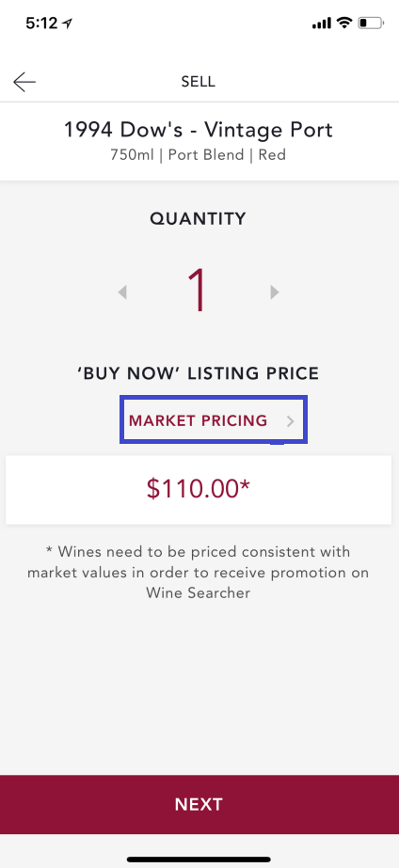The width and height of the screenshot is (399, 868).
Task: Tap the cellular signal bars icon
Action: point(322,24)
